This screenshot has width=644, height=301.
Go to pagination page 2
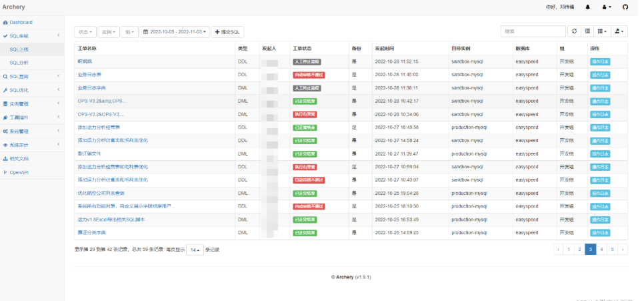579,249
